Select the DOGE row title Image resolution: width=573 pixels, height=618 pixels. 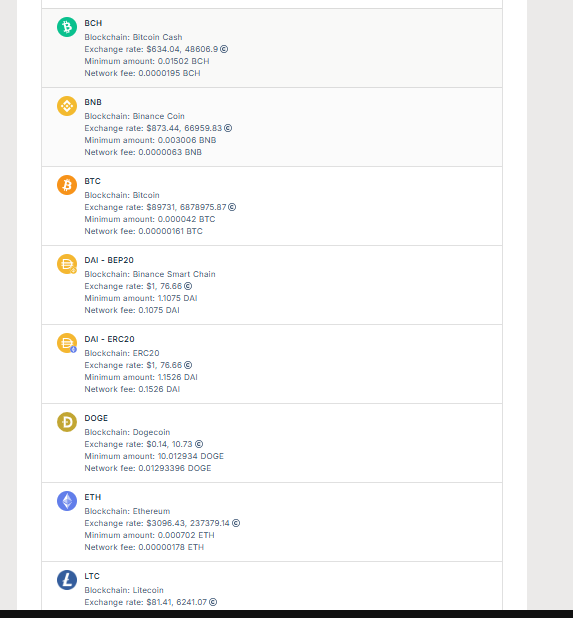[x=96, y=418]
